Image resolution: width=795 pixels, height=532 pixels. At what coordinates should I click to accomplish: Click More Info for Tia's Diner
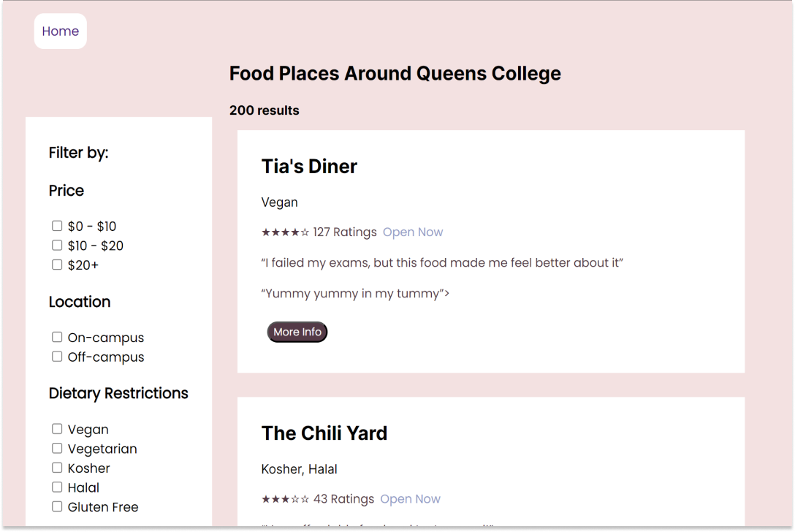pyautogui.click(x=297, y=332)
